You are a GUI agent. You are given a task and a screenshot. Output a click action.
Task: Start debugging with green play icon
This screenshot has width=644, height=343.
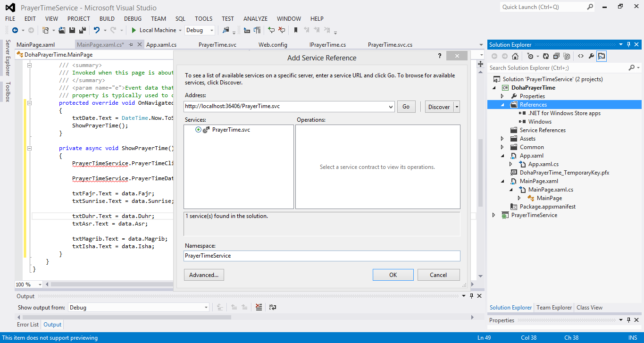(134, 30)
